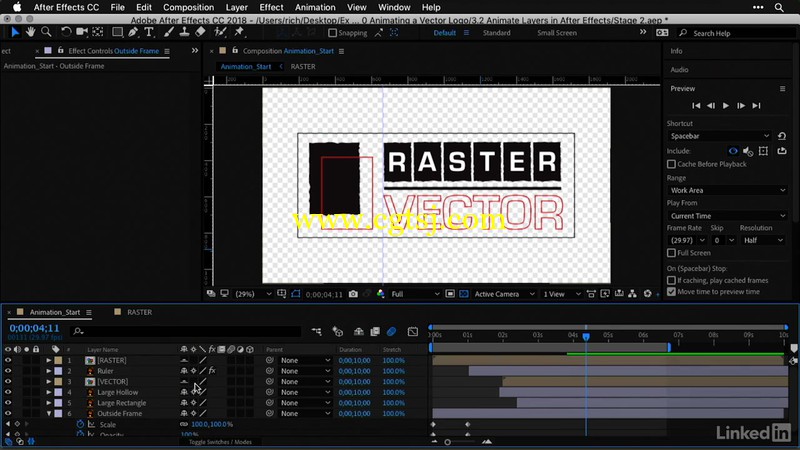Viewport: 800px width, 450px height.
Task: Enable the Snapping checkbox
Action: tap(333, 33)
